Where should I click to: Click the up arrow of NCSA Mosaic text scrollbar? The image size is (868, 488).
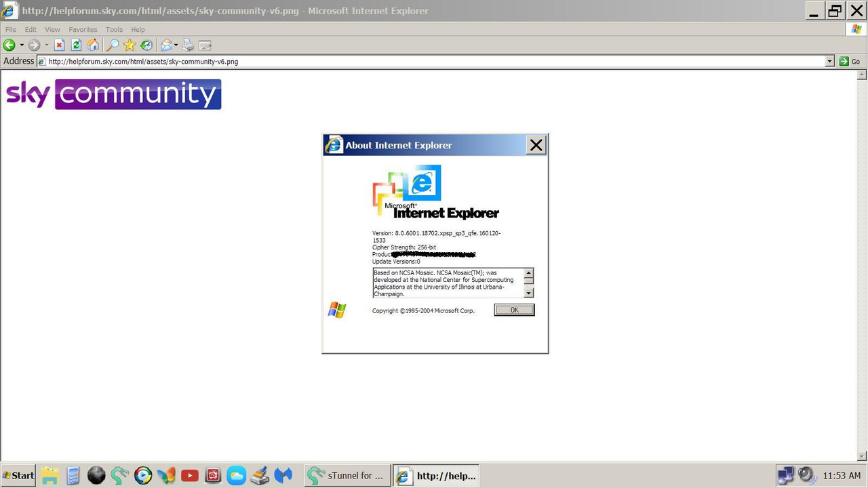529,272
